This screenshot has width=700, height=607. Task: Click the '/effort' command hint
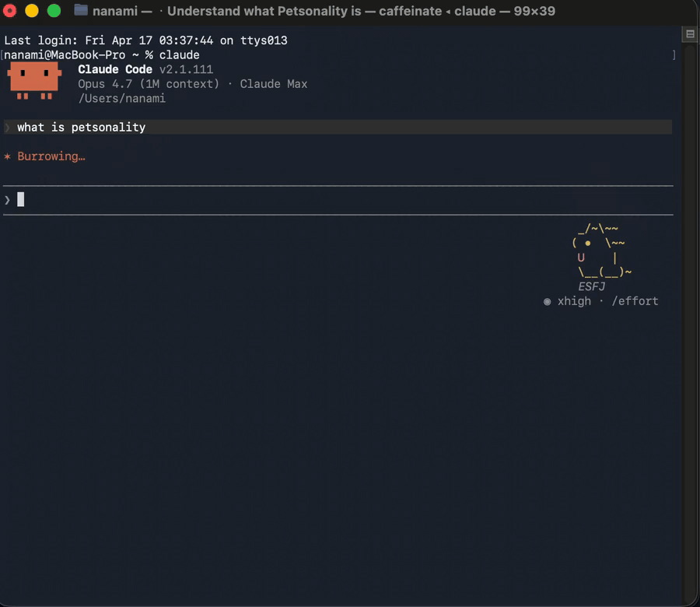635,301
